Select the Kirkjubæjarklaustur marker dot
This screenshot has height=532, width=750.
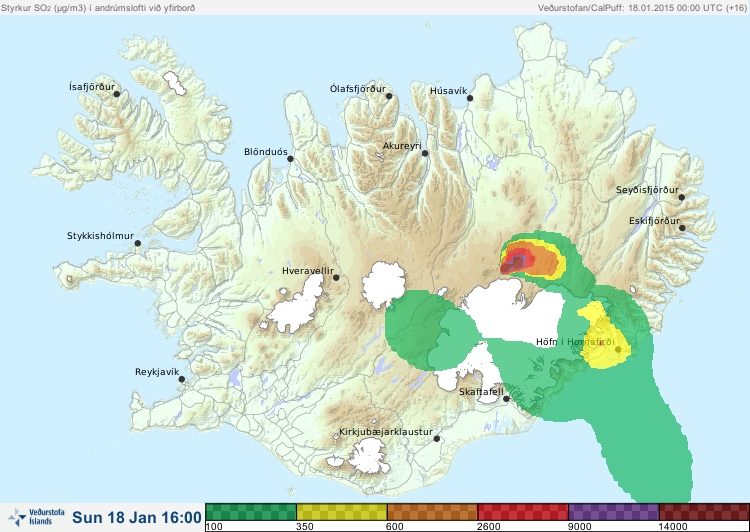436,438
